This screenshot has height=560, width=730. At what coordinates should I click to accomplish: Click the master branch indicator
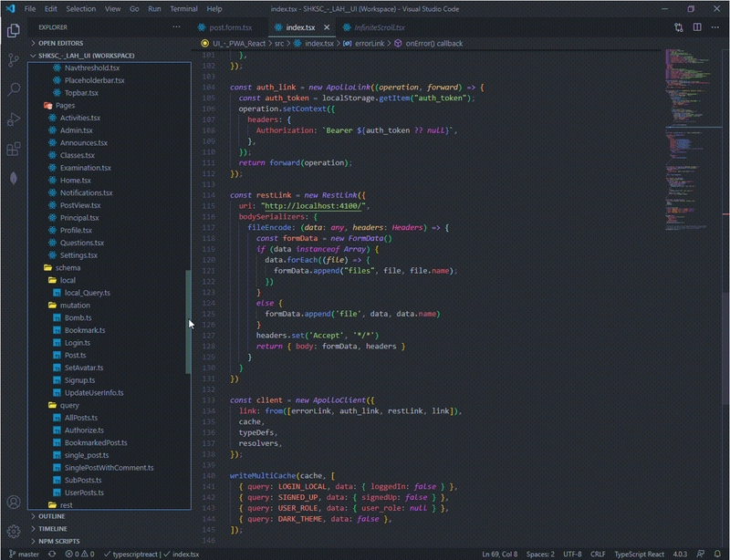click(x=25, y=554)
